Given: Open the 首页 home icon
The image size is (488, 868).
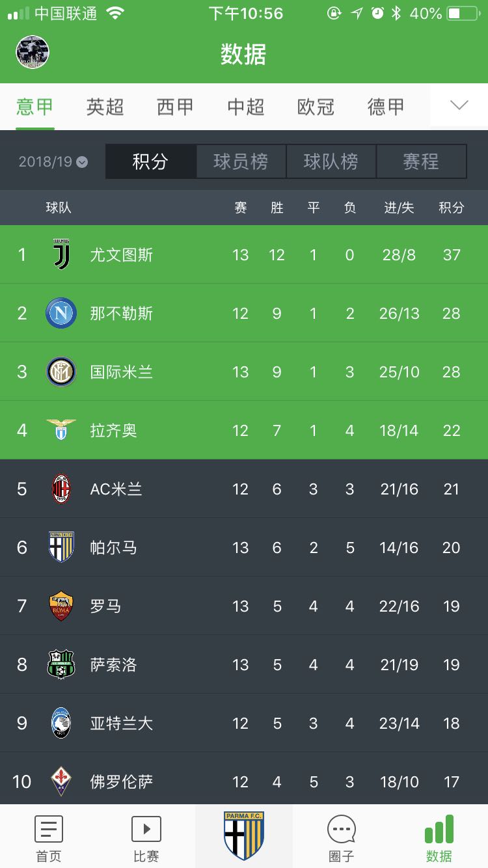Looking at the screenshot, I should coord(48,829).
